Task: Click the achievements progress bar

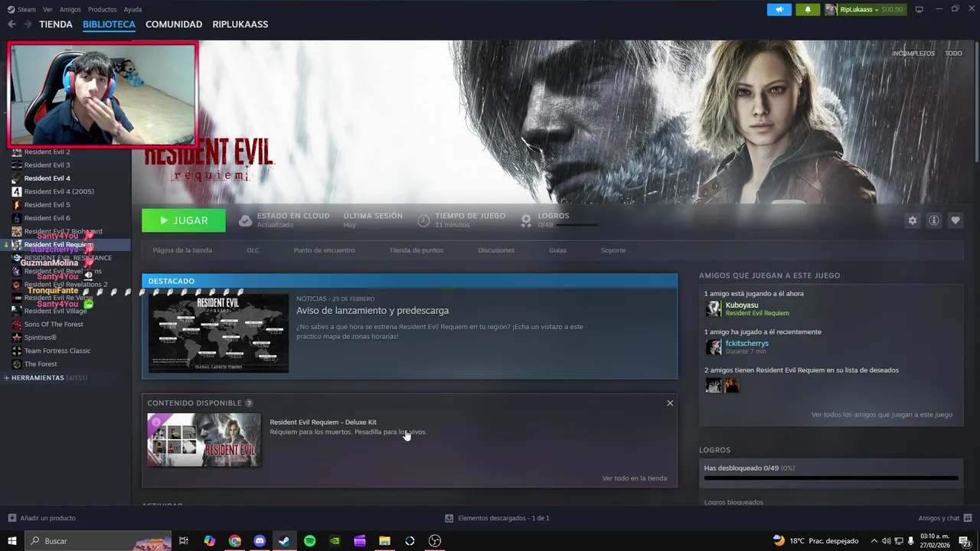Action: tap(831, 478)
